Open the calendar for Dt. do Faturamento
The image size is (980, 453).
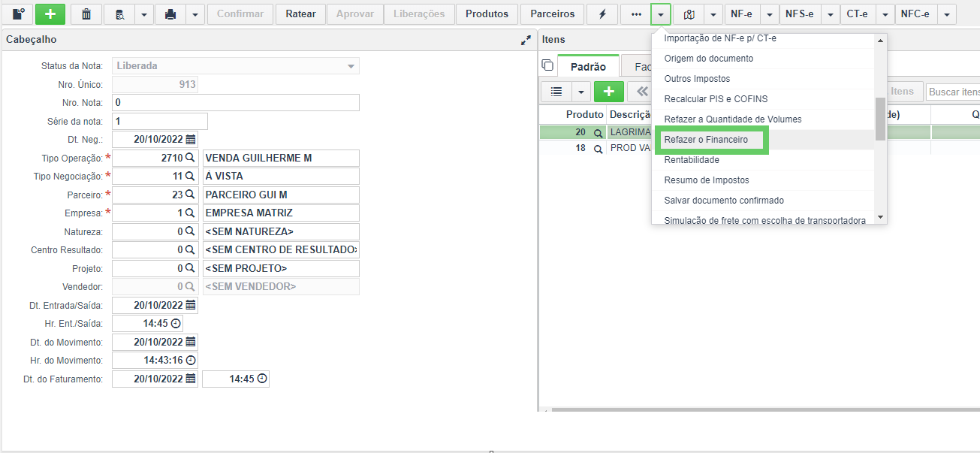coord(191,379)
